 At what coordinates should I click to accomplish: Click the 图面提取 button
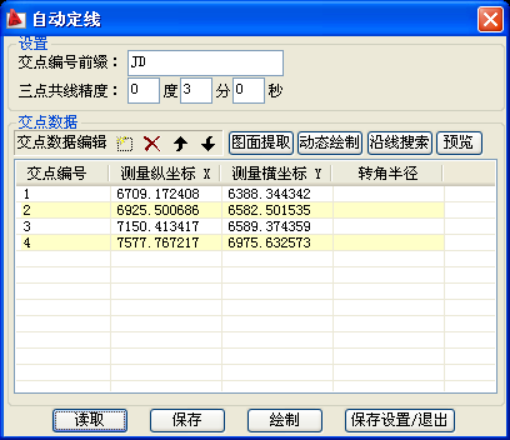261,143
